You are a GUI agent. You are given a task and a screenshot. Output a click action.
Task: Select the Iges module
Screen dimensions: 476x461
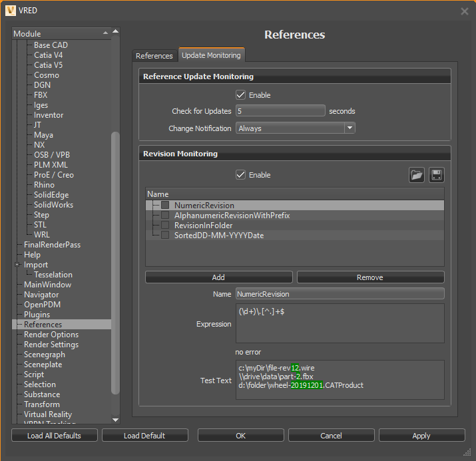(41, 105)
